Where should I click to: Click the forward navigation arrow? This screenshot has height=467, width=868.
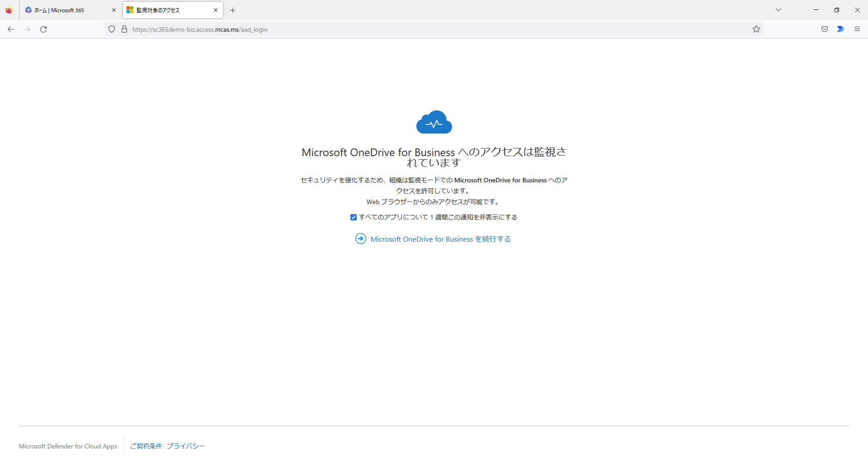(27, 29)
